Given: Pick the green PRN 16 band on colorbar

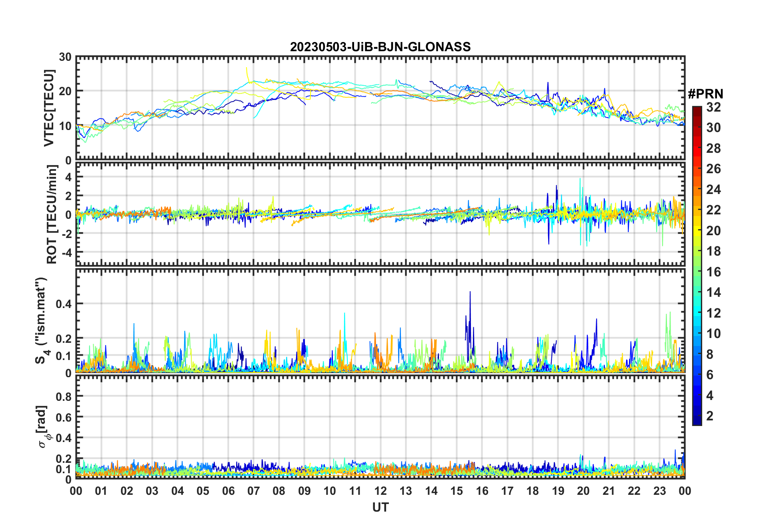Looking at the screenshot, I should pyautogui.click(x=697, y=272).
